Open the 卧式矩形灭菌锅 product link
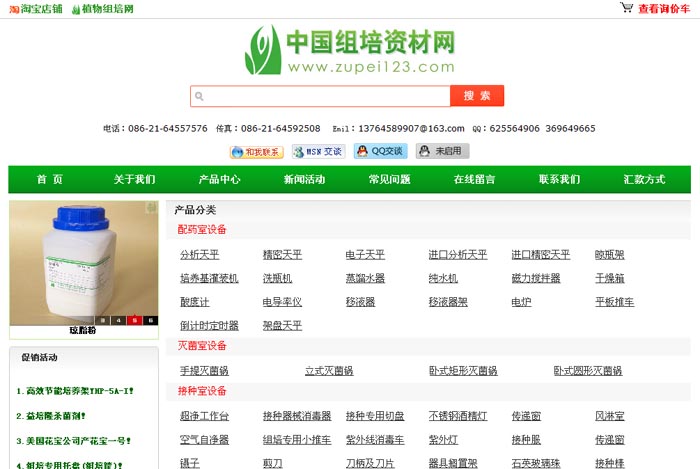 point(463,371)
